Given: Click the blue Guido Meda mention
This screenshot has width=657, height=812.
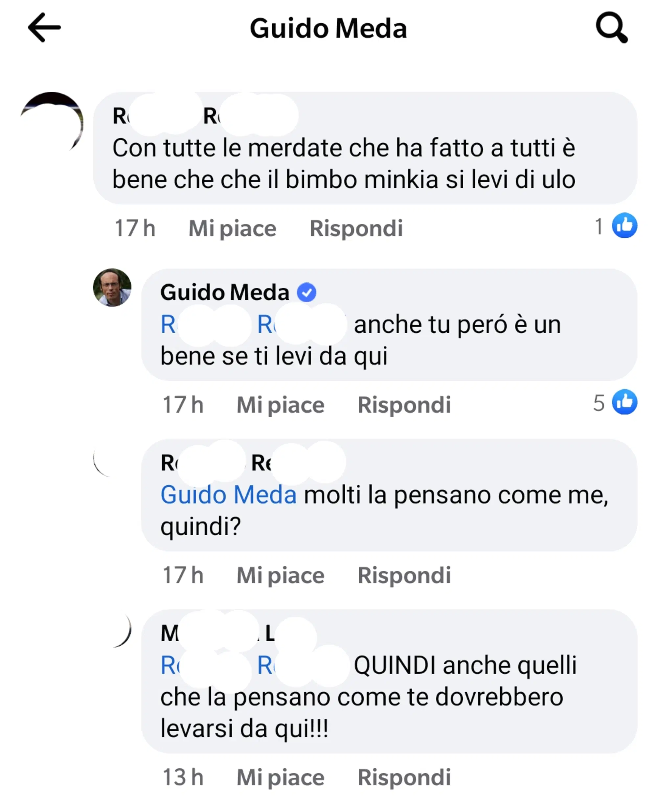Looking at the screenshot, I should pos(228,495).
